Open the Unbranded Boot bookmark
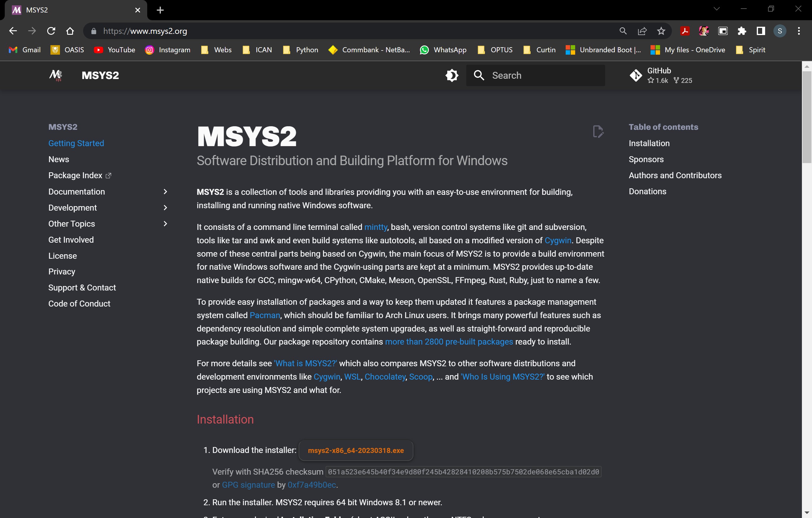This screenshot has height=518, width=812. (603, 50)
